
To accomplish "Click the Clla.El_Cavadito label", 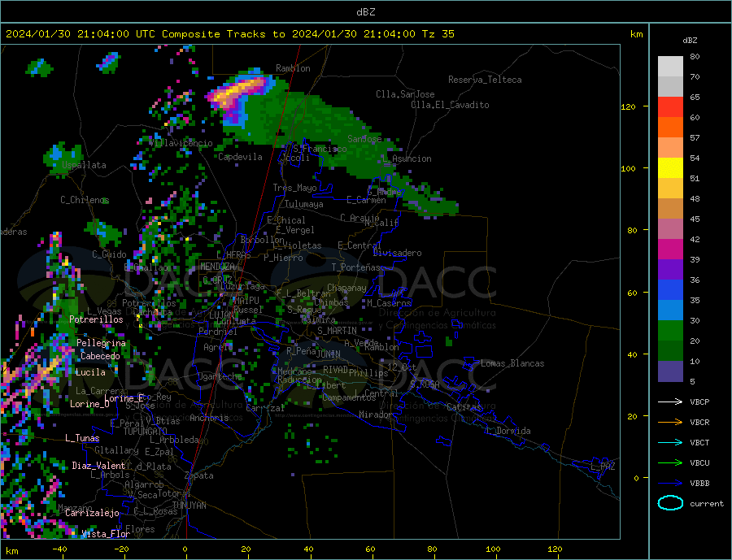I will tap(450, 105).
